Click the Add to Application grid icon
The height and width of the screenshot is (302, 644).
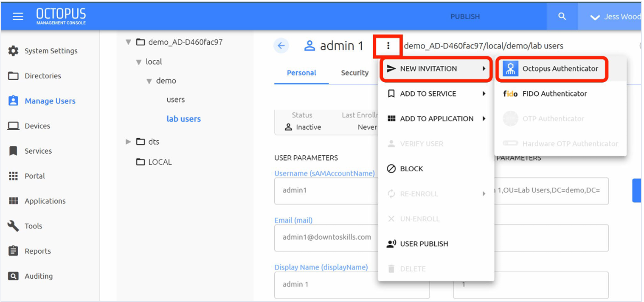pos(391,119)
